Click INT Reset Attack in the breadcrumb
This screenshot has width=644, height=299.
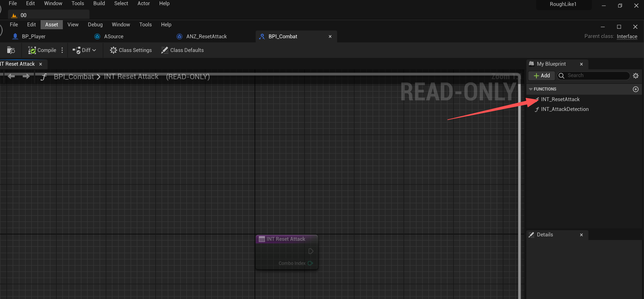[131, 77]
